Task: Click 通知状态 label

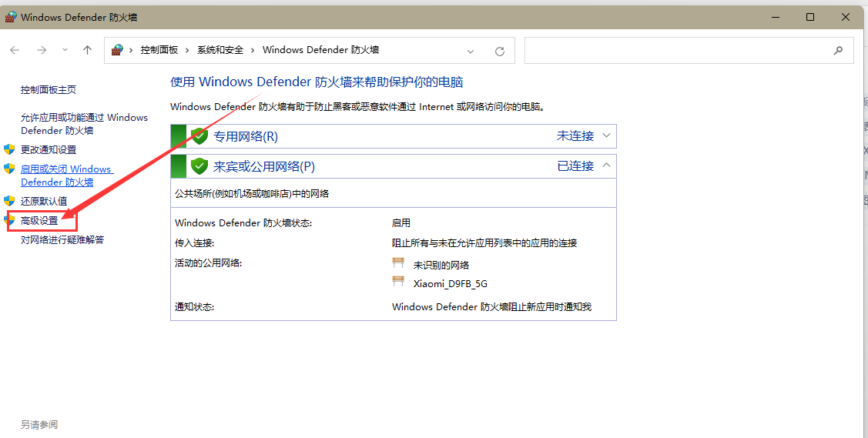Action: point(194,307)
